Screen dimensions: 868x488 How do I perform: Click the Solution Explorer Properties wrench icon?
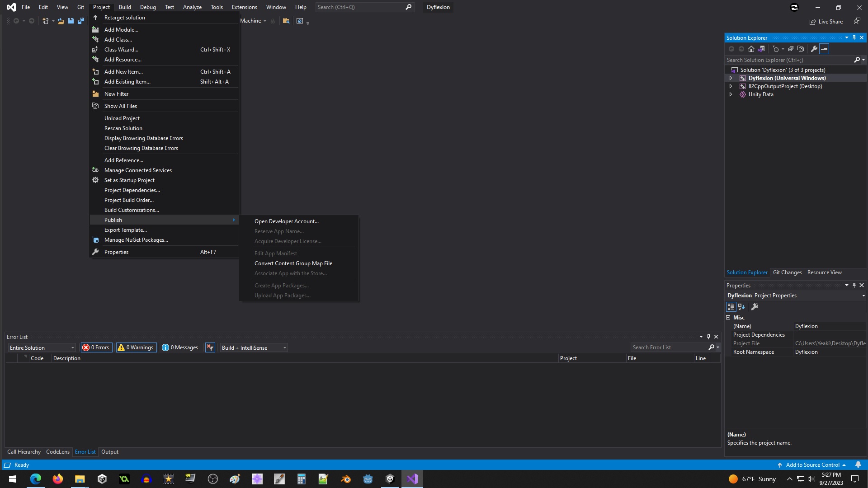click(814, 49)
